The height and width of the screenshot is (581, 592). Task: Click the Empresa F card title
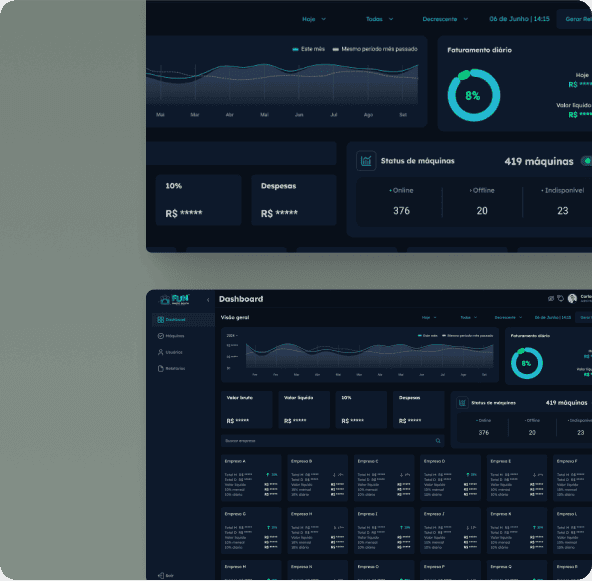click(x=566, y=461)
